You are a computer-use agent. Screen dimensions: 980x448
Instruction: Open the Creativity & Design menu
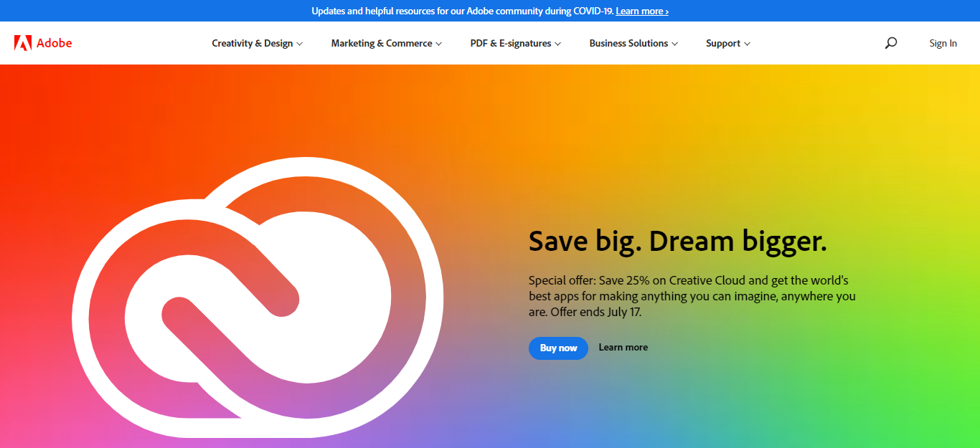tap(258, 43)
